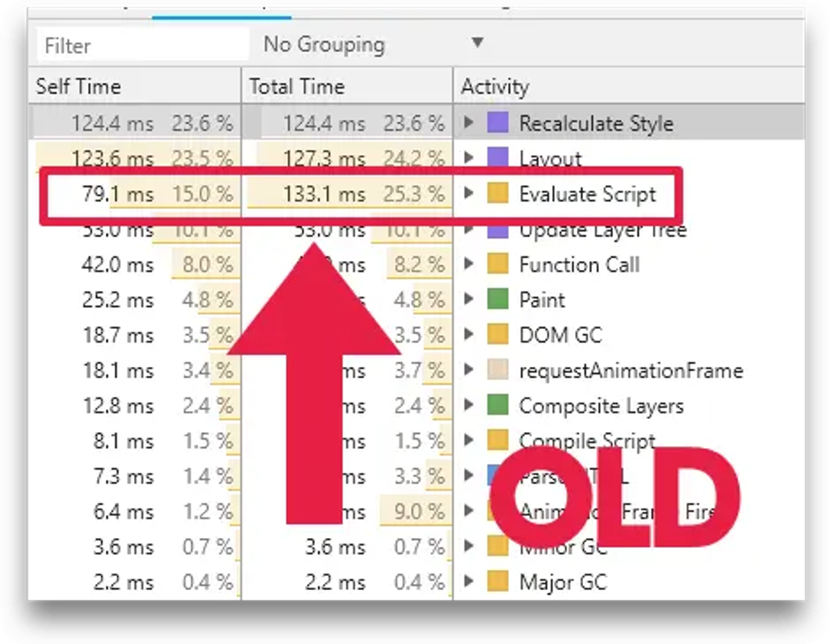The width and height of the screenshot is (831, 644).
Task: Click the 15.0 % self time percentage
Action: 202,195
